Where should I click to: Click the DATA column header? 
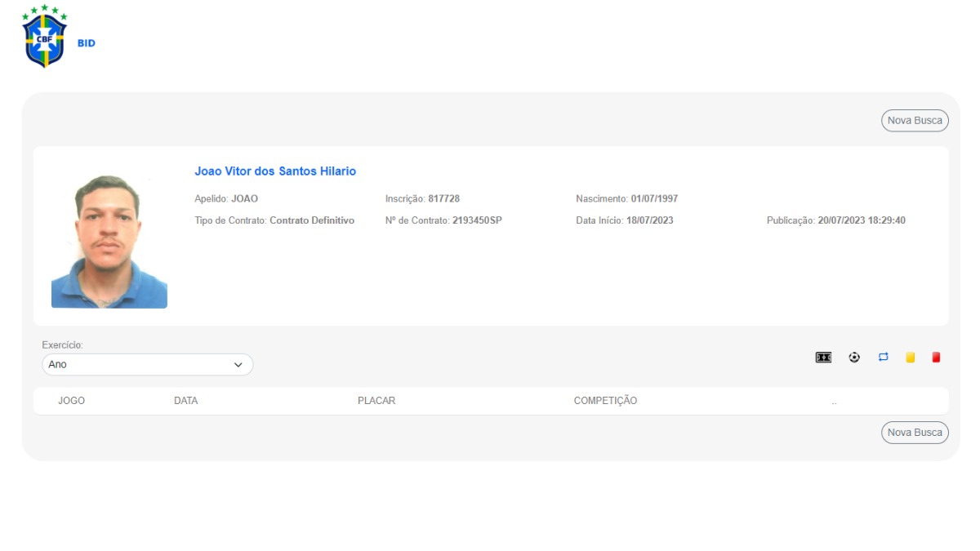(186, 401)
